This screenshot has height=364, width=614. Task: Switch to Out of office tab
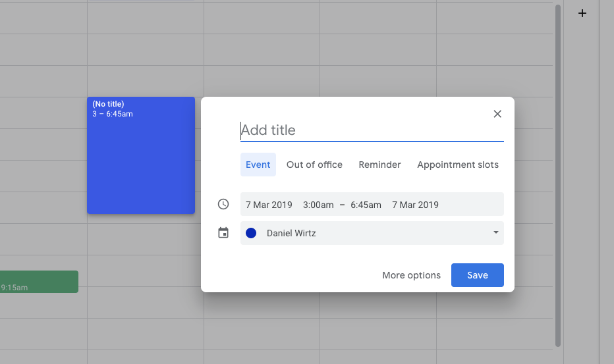click(314, 165)
